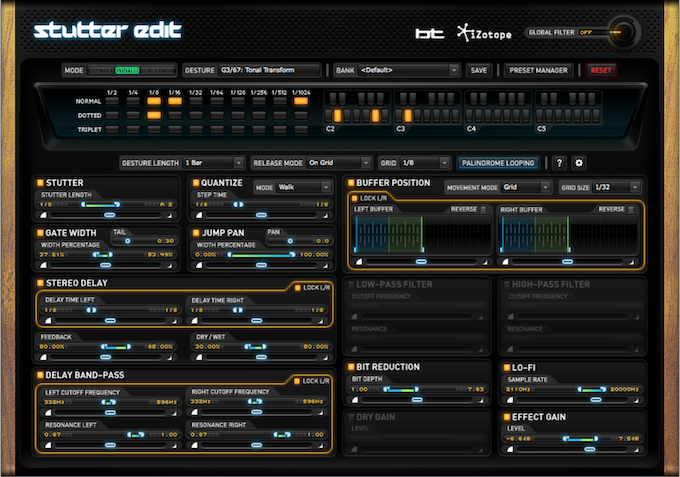Open the settings gear icon
This screenshot has width=680, height=477.
coord(579,163)
